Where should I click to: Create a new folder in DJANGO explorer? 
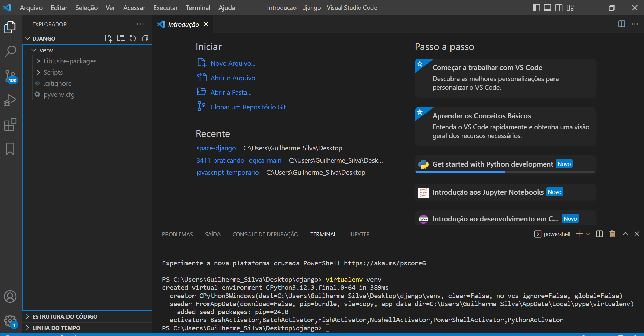(x=121, y=38)
